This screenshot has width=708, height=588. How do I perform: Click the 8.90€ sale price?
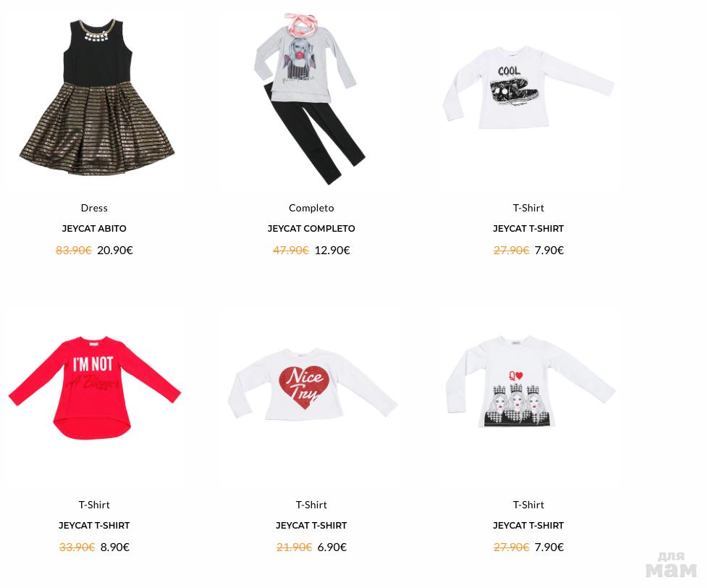coord(115,547)
